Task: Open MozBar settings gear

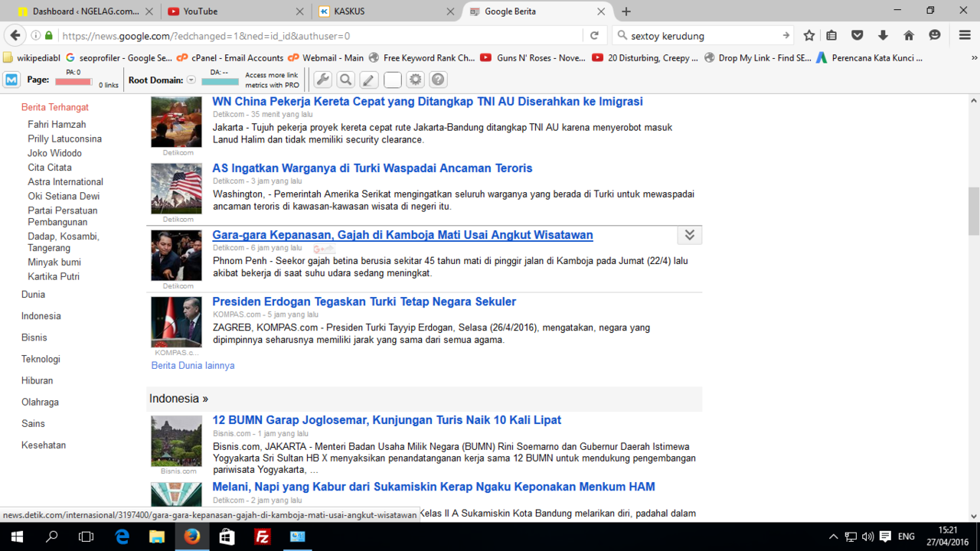Action: click(x=415, y=80)
